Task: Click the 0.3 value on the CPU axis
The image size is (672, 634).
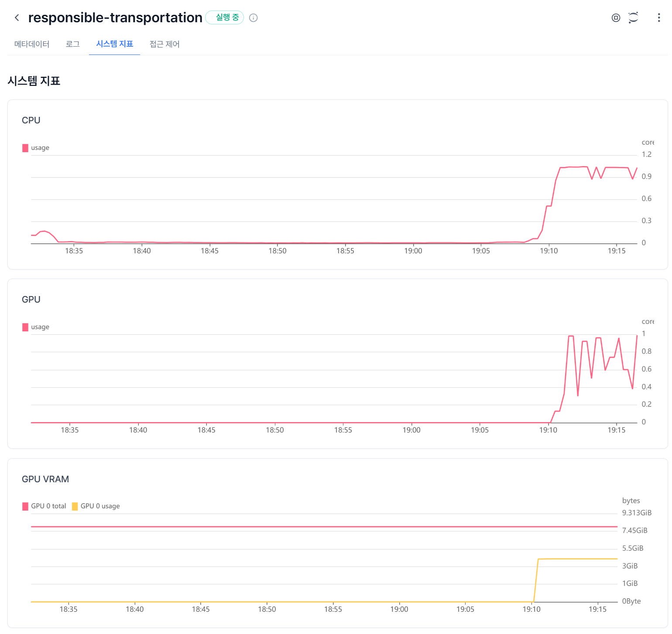Action: (647, 221)
